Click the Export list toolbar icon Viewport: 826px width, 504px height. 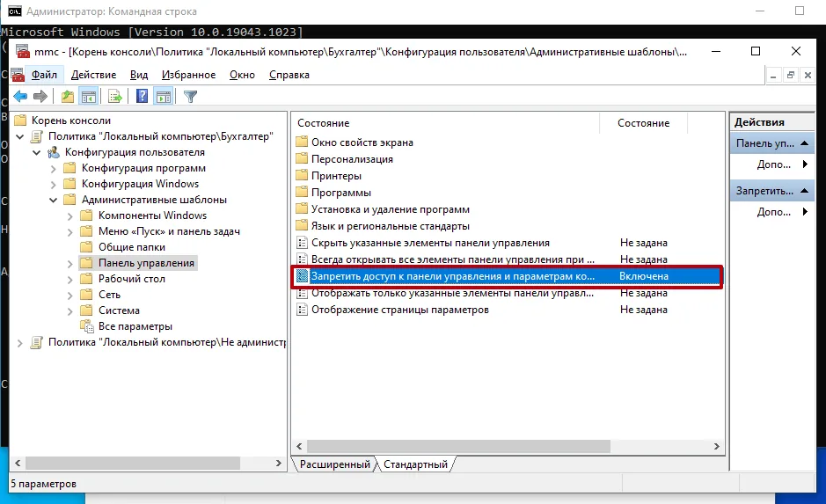[115, 97]
